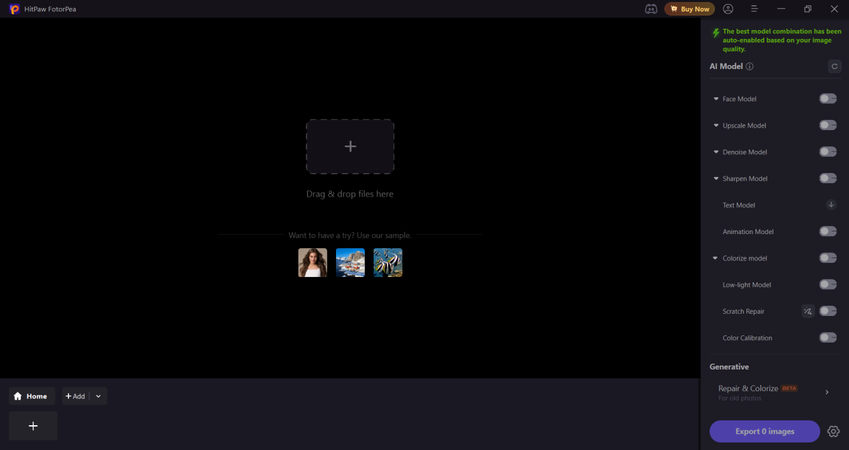Click the Animation Model label
The width and height of the screenshot is (849, 450).
coord(748,232)
